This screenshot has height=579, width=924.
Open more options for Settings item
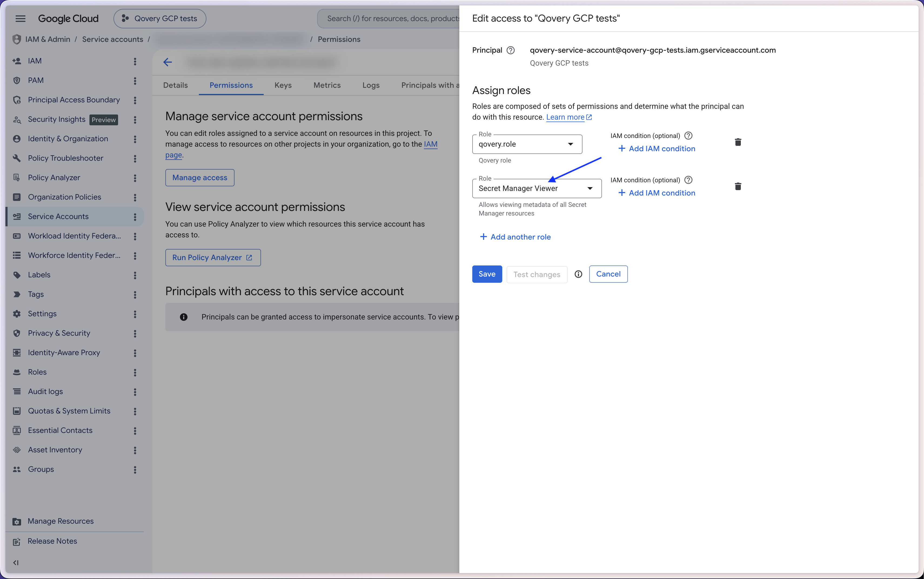[x=135, y=314]
